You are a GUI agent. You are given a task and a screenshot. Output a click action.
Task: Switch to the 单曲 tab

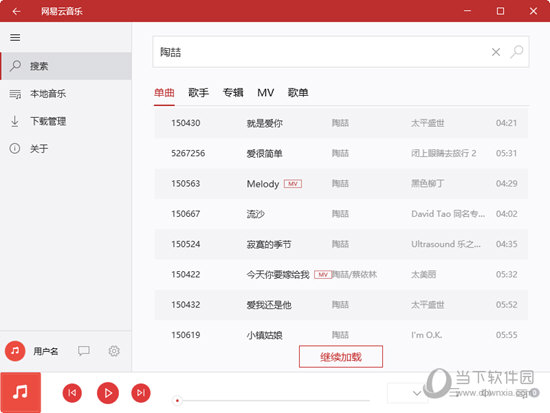[164, 93]
